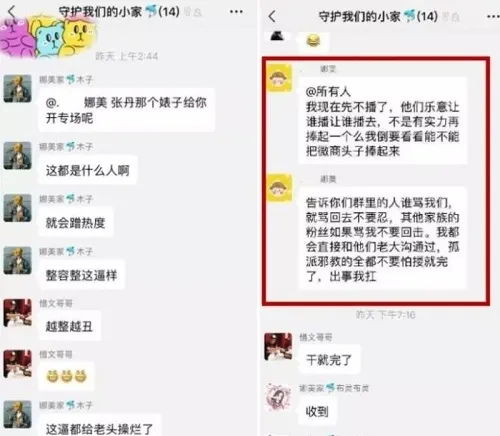Open more options in right chat header
The image size is (500, 436).
pos(494,16)
